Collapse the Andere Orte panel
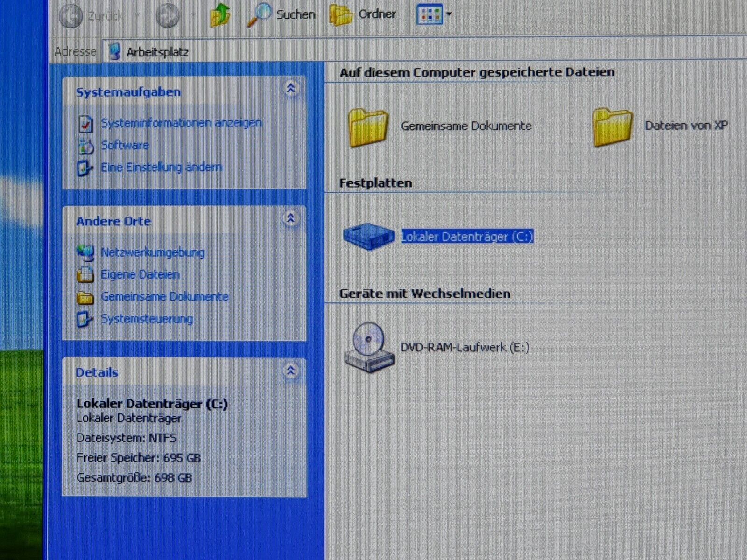This screenshot has width=747, height=560. (x=291, y=218)
